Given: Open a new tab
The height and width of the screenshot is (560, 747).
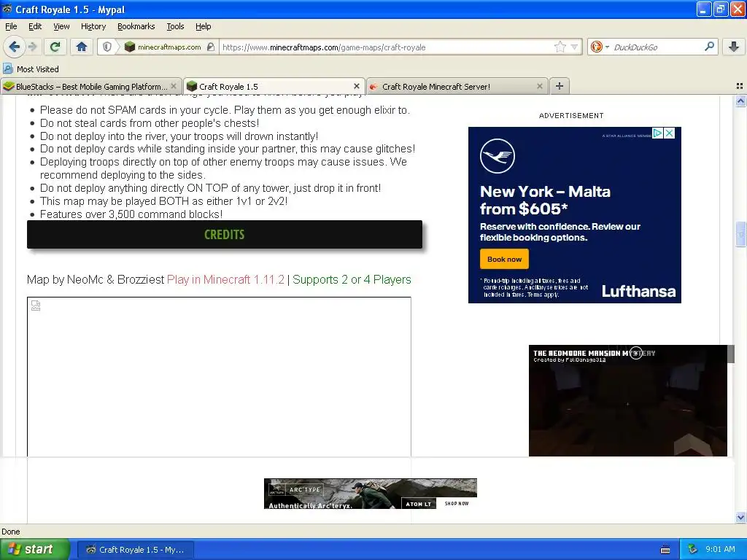Looking at the screenshot, I should click(x=560, y=86).
